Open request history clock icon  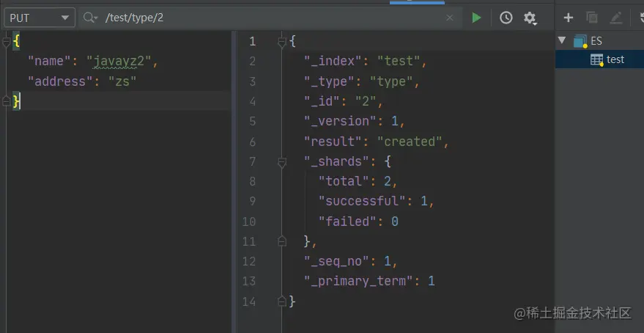click(506, 18)
